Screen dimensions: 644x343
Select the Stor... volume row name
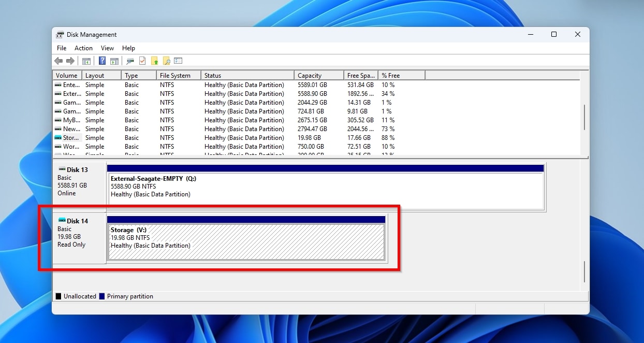71,138
